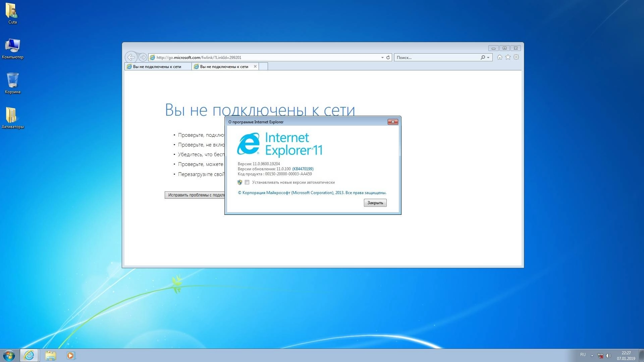Screen dimensions: 644x362
Task: Click the magnifier search icon
Action: [x=483, y=58]
